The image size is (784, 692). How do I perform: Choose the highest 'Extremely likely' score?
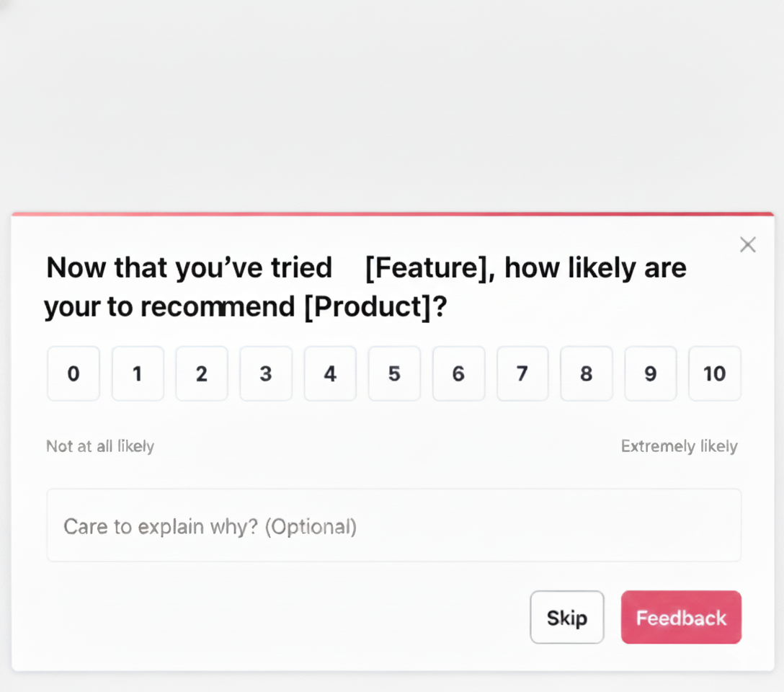[714, 373]
